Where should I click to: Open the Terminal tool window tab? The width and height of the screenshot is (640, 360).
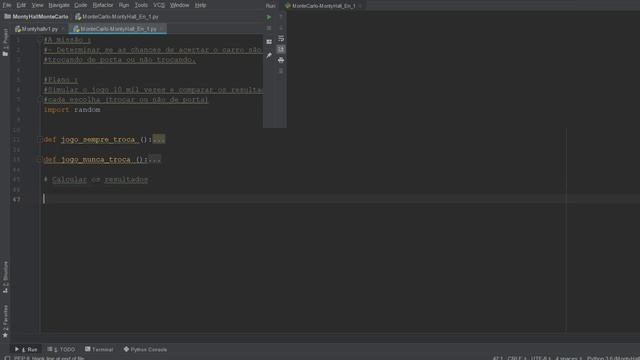pos(99,349)
